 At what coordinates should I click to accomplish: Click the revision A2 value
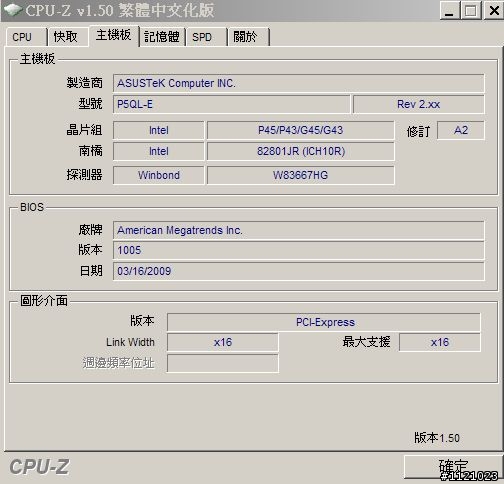461,130
